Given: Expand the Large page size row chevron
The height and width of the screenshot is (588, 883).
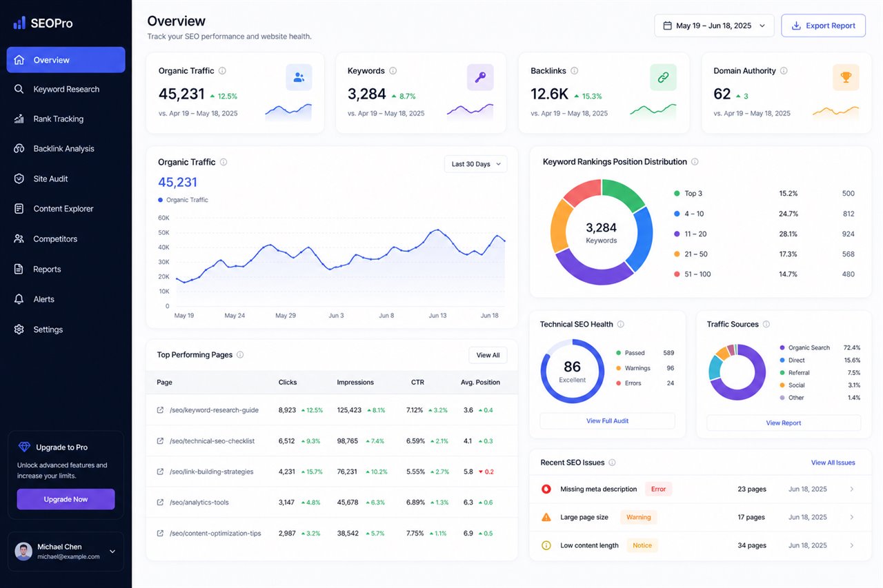Looking at the screenshot, I should [x=852, y=517].
